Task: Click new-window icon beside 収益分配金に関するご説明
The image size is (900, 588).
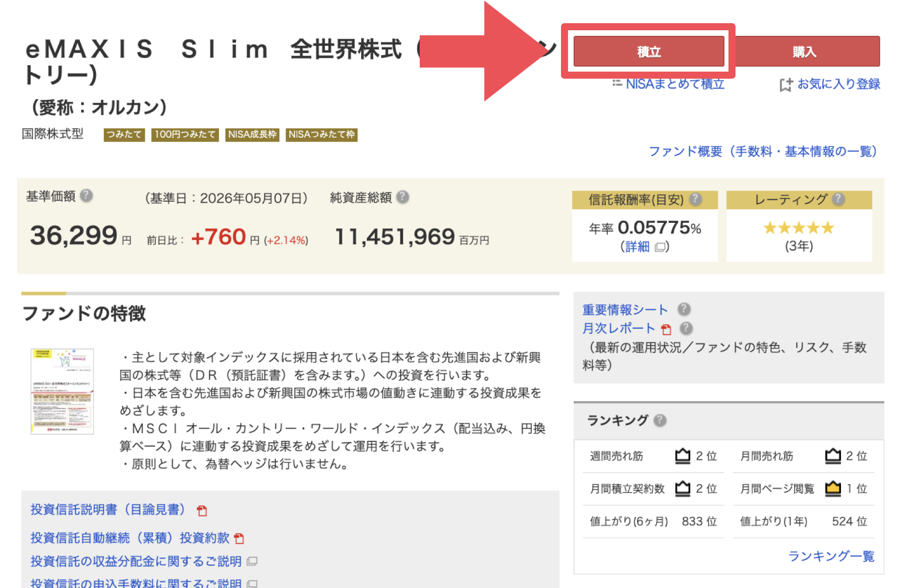Action: coord(252,561)
